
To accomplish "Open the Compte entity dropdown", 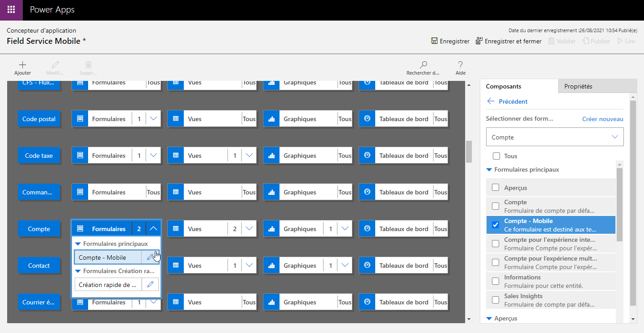I will pyautogui.click(x=555, y=137).
